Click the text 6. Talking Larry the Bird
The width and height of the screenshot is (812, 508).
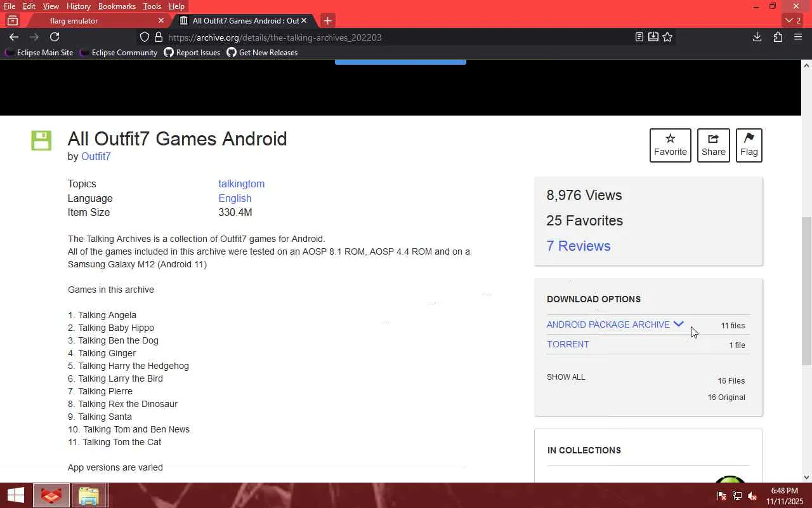115,378
